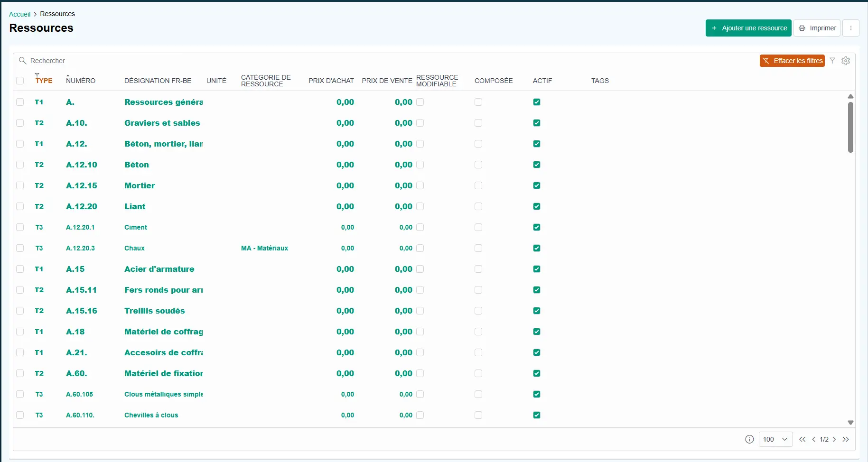Uncheck Actif for Chaux row
Screen dimensions: 868x462
(537, 248)
